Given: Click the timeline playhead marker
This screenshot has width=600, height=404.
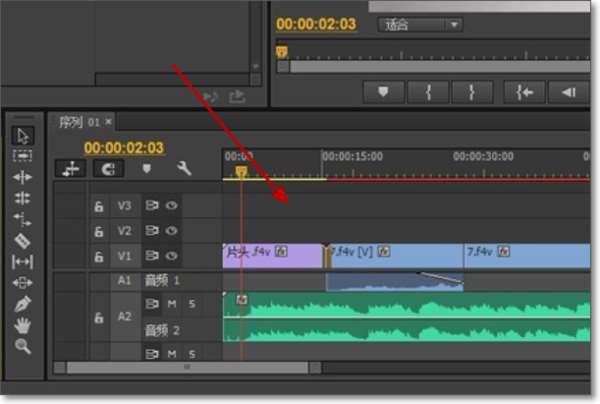Looking at the screenshot, I should point(241,172).
